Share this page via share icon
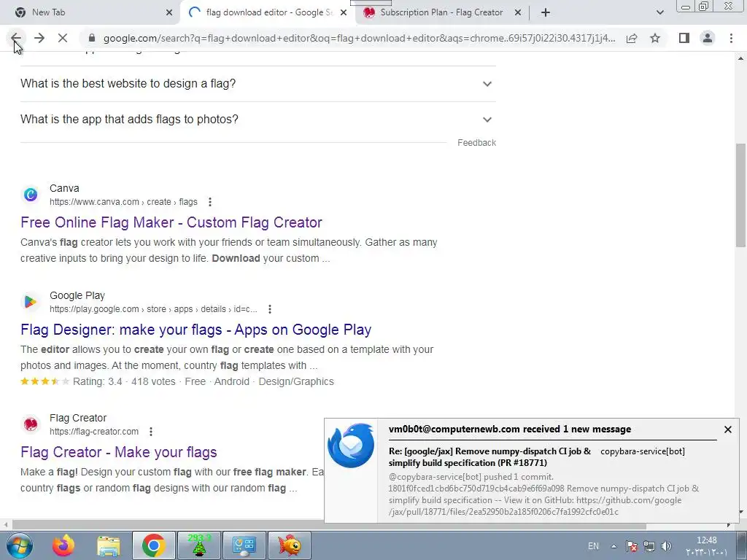747x560 pixels. [632, 38]
